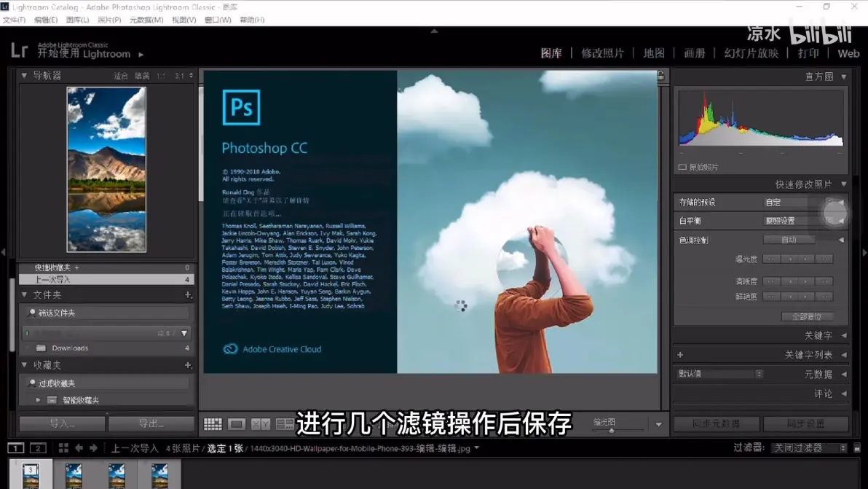Select the 上一次导入 catalog row
The height and width of the screenshot is (489, 868).
point(106,280)
